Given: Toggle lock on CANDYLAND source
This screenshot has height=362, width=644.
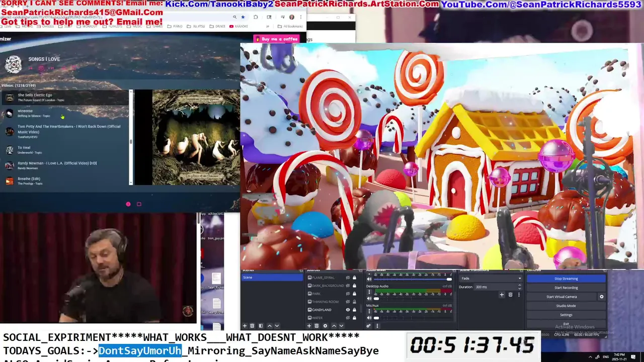Looking at the screenshot, I should point(354,310).
